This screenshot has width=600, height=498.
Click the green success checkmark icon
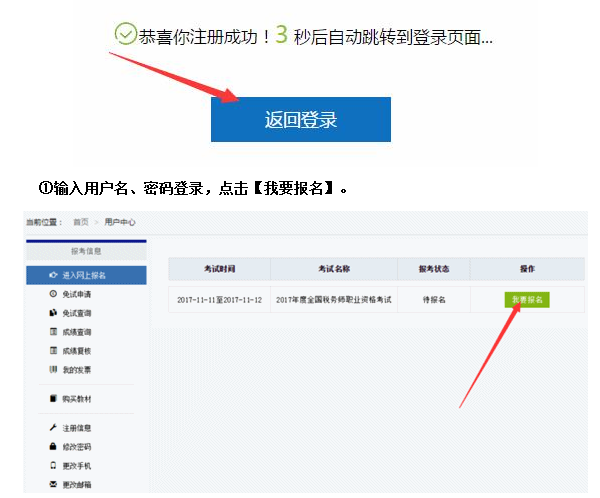click(x=125, y=35)
